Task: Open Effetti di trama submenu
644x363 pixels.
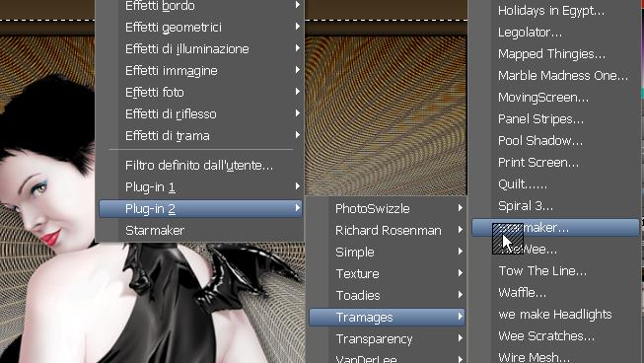Action: click(x=200, y=135)
